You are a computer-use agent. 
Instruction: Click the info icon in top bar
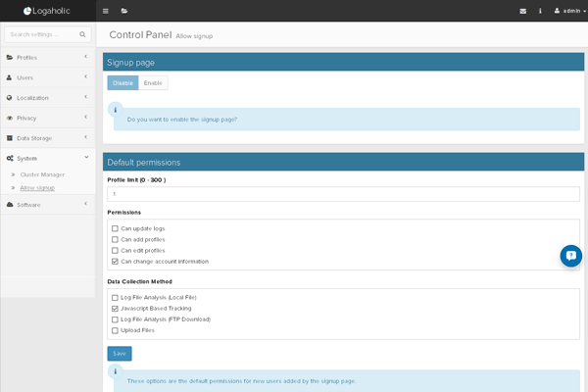[x=540, y=11]
